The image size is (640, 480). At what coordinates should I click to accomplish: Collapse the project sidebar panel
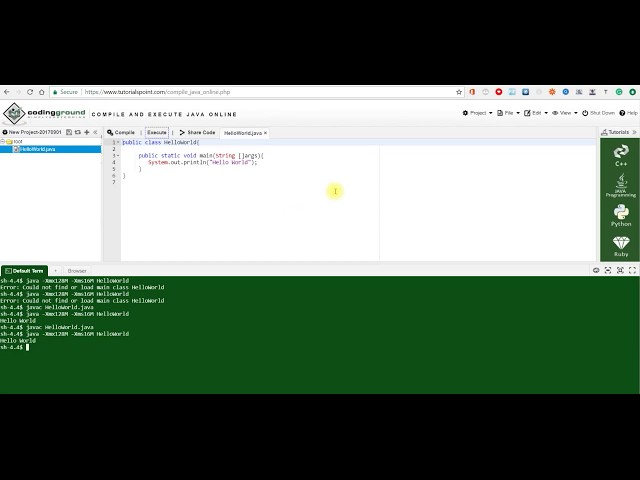pos(96,132)
